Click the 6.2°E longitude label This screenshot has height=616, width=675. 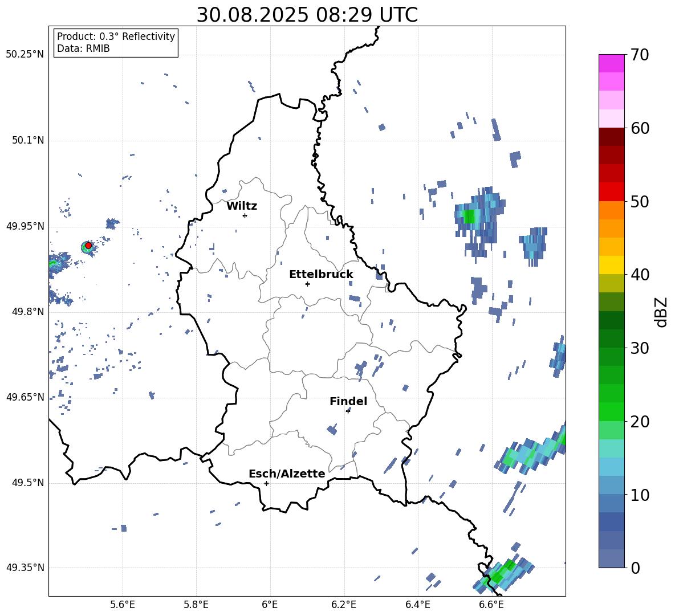[x=344, y=605]
